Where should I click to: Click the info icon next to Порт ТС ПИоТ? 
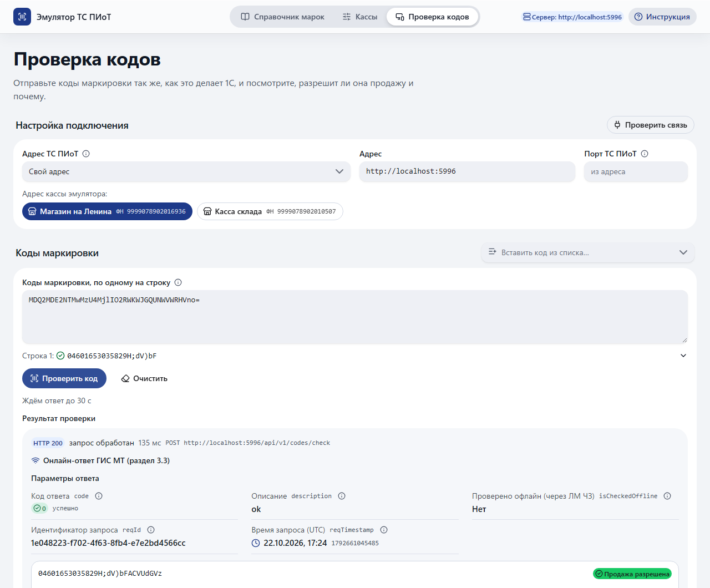coord(645,154)
